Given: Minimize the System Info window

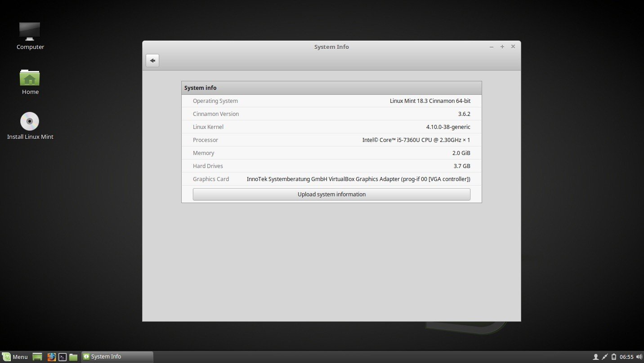Looking at the screenshot, I should point(492,47).
